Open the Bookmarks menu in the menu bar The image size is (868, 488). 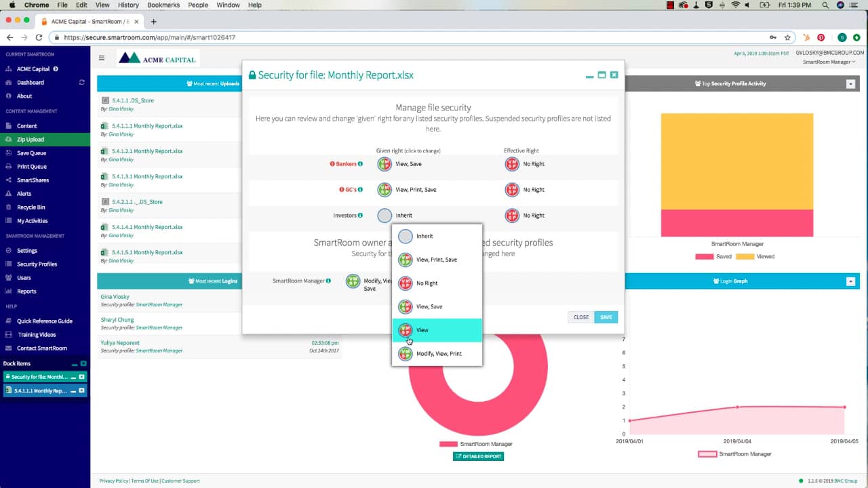[163, 5]
